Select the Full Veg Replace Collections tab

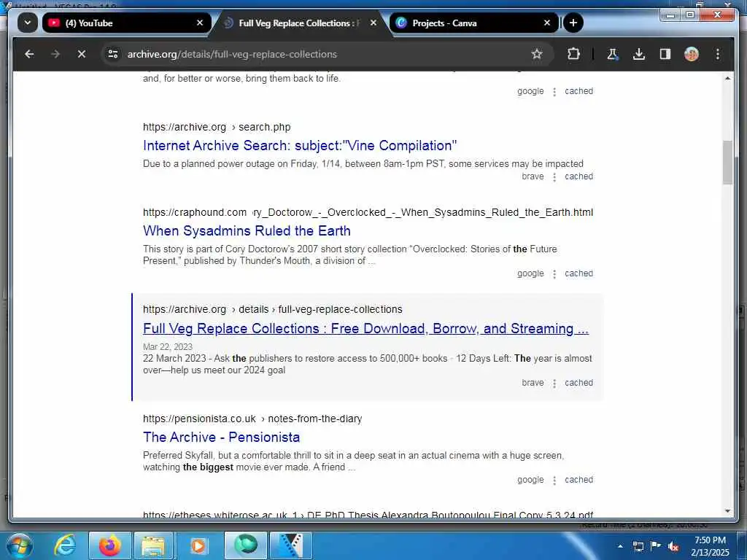pos(300,23)
